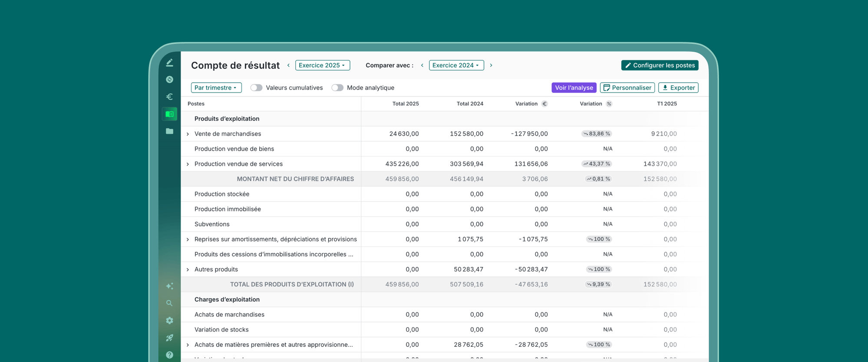Go to next comparison period arrow

tap(491, 65)
